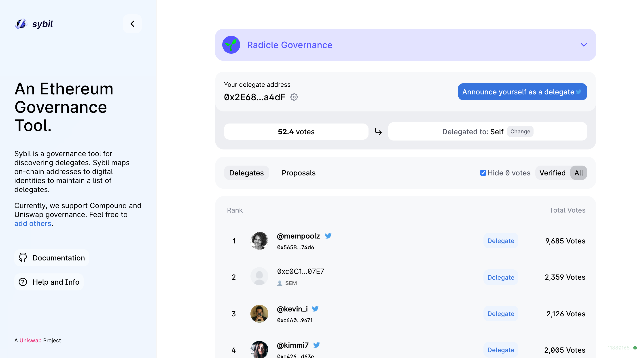The image size is (644, 358).
Task: Select the Proposals tab
Action: pyautogui.click(x=298, y=172)
